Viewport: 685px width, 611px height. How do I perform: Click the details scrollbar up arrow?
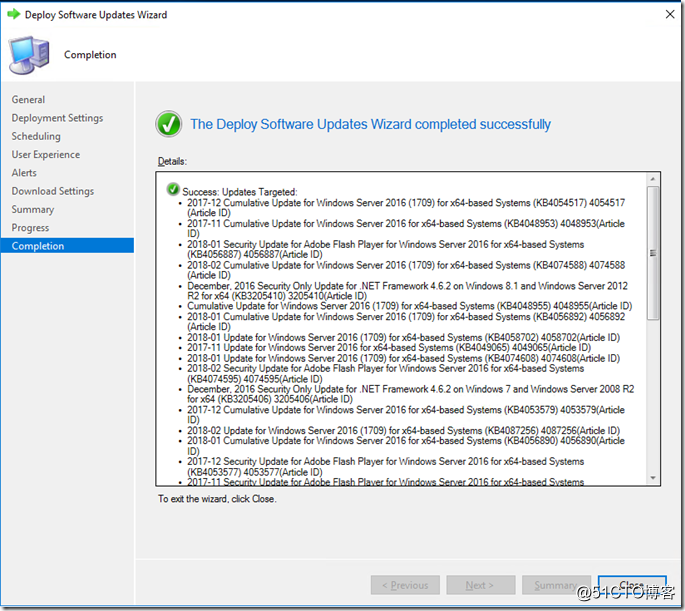point(653,179)
